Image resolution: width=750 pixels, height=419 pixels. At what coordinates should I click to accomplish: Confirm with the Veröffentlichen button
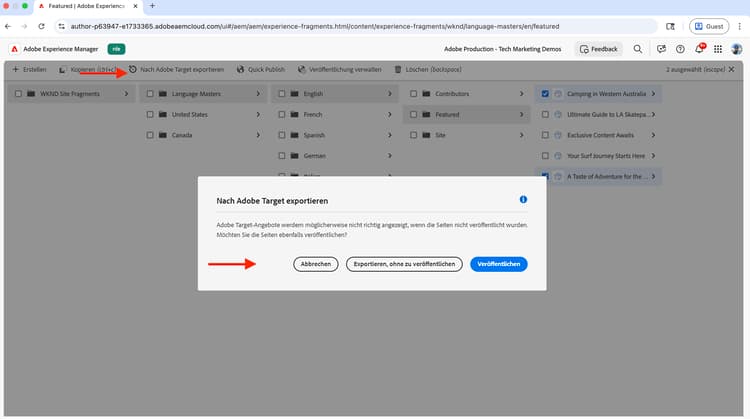coord(498,264)
